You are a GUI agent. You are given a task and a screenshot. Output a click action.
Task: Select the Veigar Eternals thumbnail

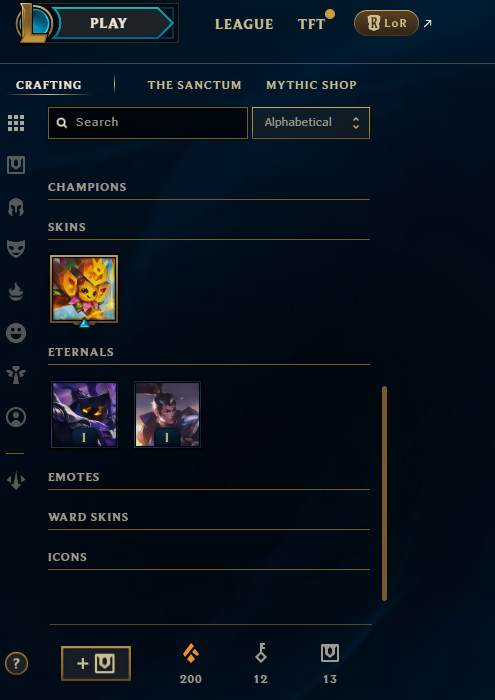84,414
